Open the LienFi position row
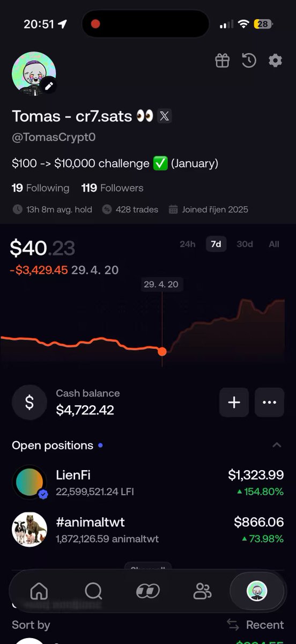Viewport: 296px width, 644px height. (148, 482)
